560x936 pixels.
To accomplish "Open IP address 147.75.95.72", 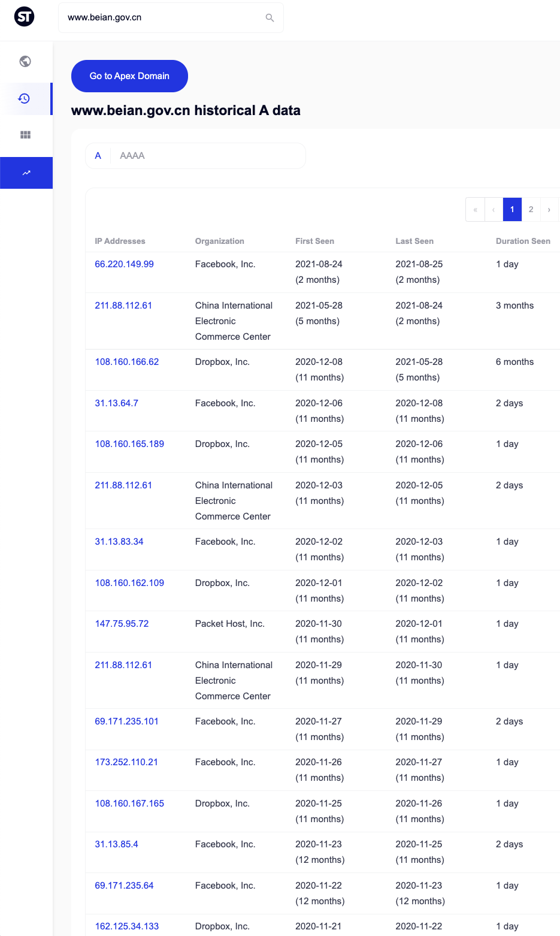I will (x=122, y=624).
